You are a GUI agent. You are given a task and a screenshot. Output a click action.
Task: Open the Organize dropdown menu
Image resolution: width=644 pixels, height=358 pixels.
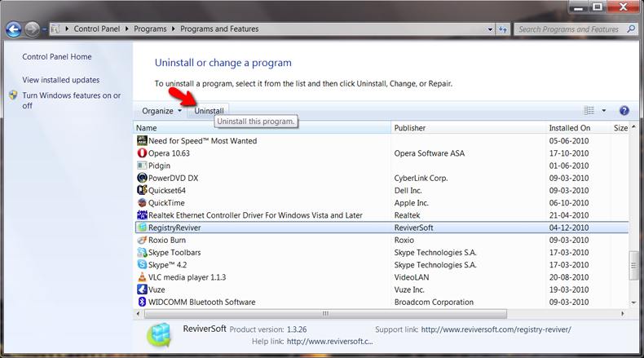click(161, 111)
